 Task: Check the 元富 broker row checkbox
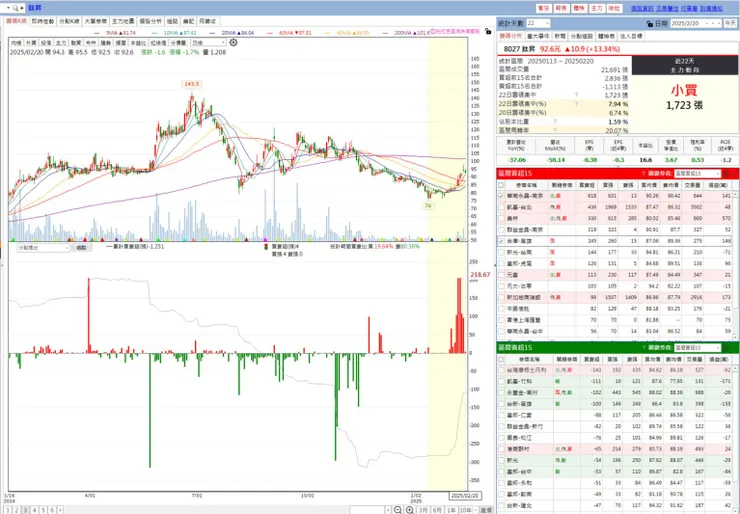(501, 275)
